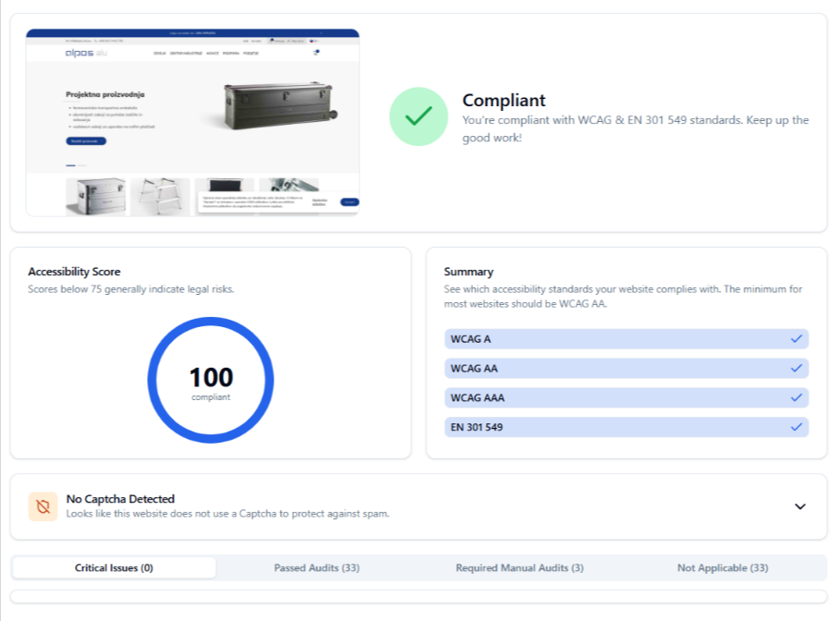Viewport: 840px width, 621px height.
Task: Select the EN 301 549 label text
Action: coord(476,428)
